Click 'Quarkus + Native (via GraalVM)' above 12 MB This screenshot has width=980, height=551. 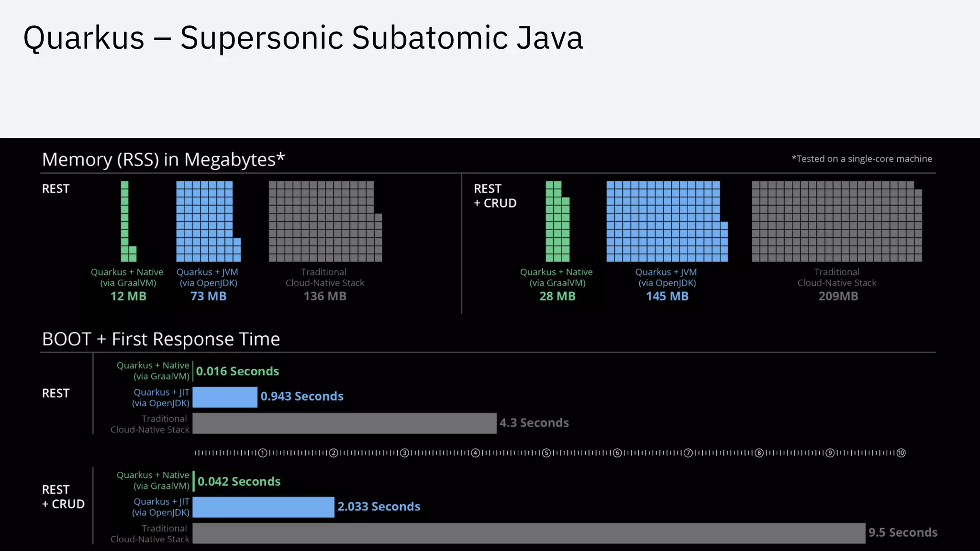click(127, 277)
